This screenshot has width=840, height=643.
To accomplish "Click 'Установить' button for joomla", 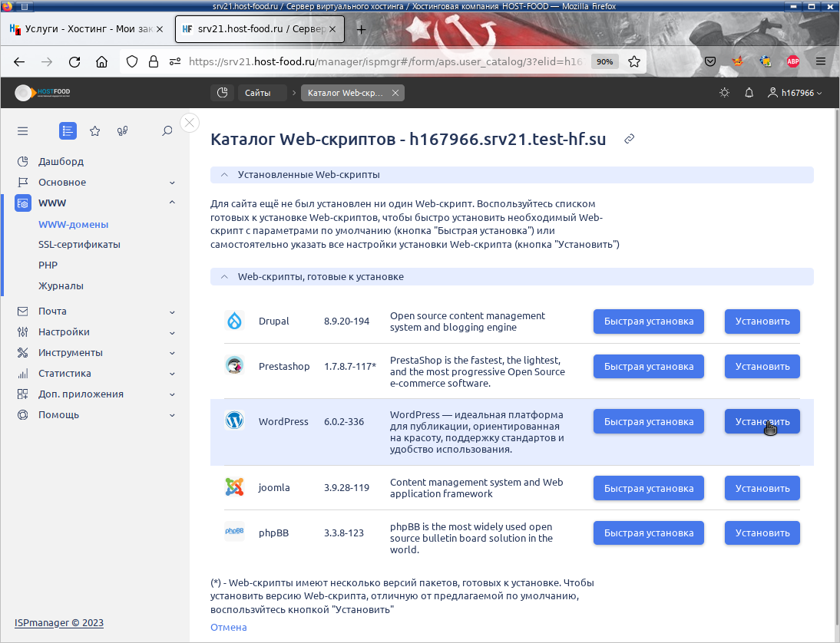I will pyautogui.click(x=762, y=488).
